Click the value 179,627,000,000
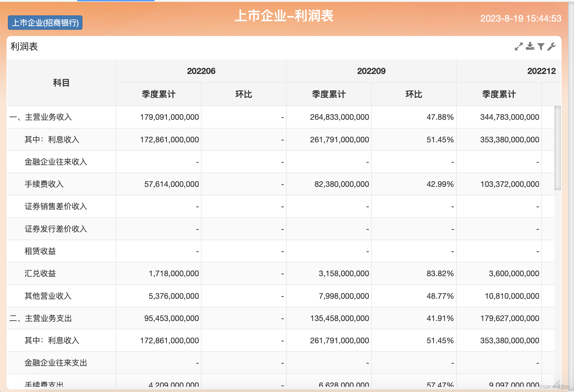This screenshot has height=392, width=574. pyautogui.click(x=510, y=318)
